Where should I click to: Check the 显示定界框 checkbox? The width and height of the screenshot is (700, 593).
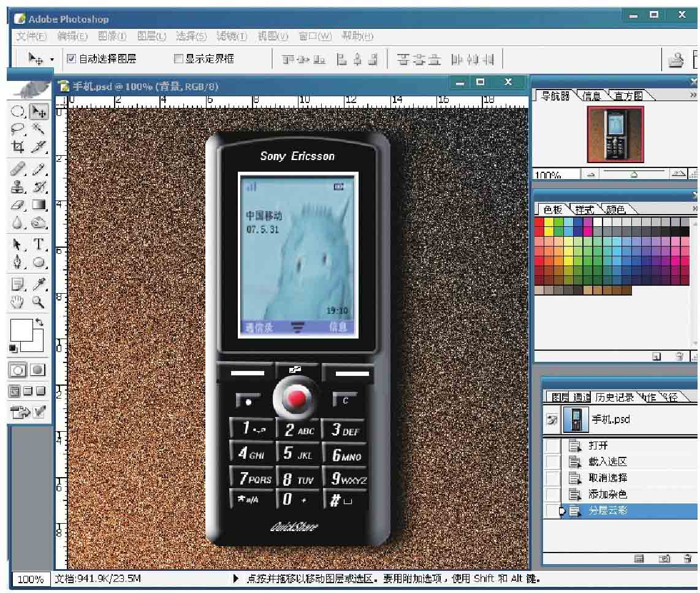(178, 58)
